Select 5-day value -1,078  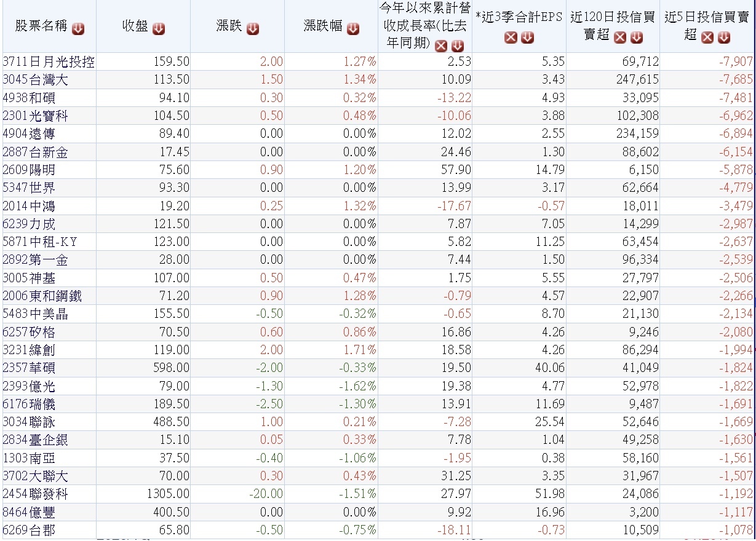[x=736, y=531]
